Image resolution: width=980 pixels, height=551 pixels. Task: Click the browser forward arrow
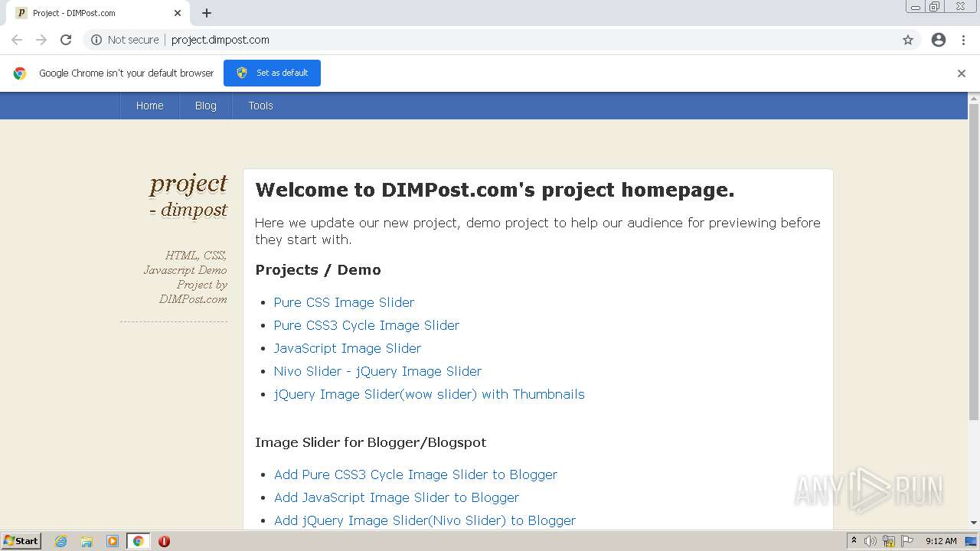coord(41,40)
